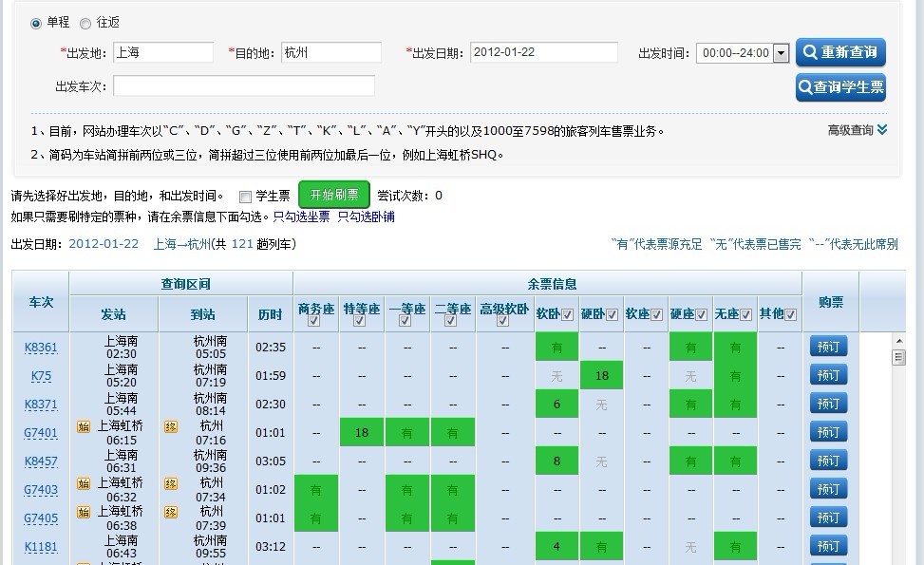
Task: Click 预订 button for train K8371
Action: [828, 404]
